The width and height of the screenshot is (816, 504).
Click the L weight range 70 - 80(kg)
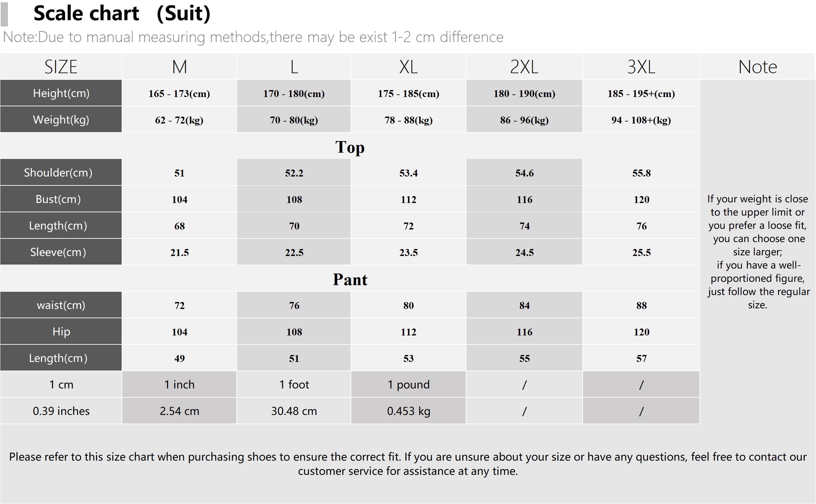pos(294,120)
